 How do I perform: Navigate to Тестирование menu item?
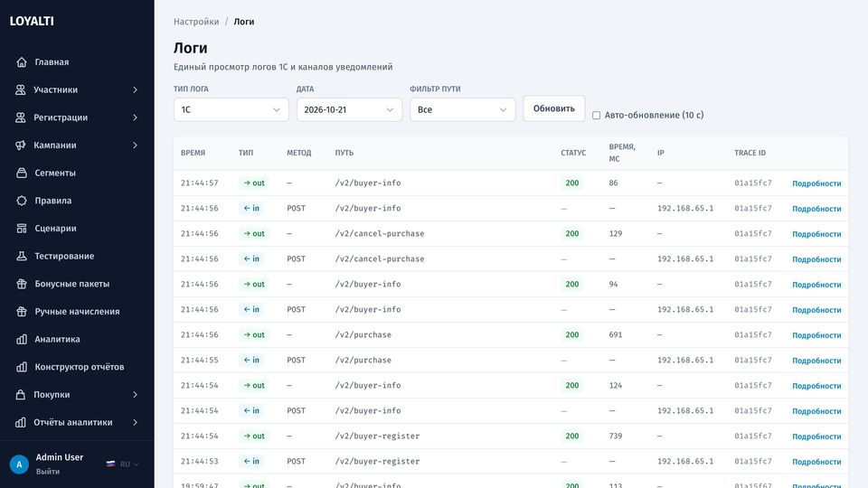click(77, 256)
